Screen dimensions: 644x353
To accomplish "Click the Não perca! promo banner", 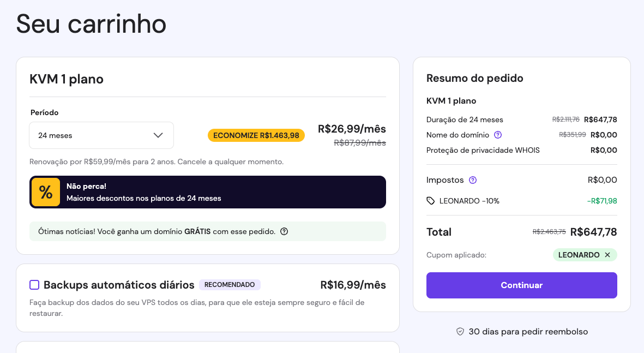I will (208, 192).
